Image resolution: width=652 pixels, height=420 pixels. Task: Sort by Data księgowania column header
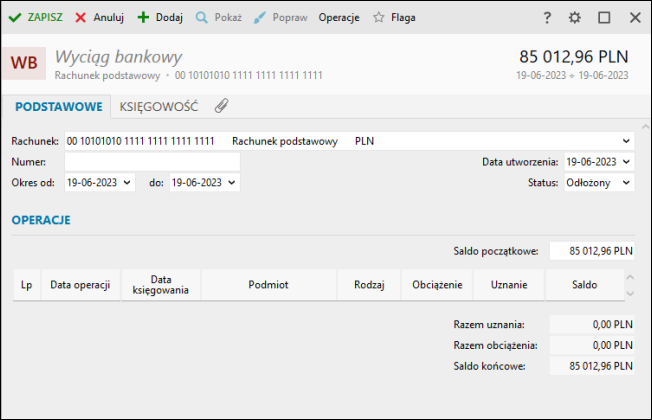(161, 285)
